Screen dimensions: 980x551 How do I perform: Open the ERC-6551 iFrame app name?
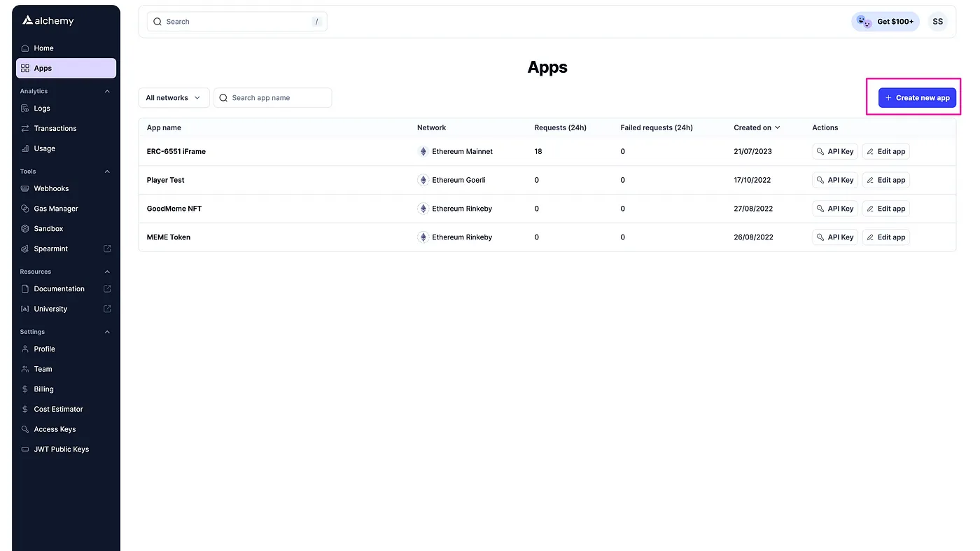(176, 151)
